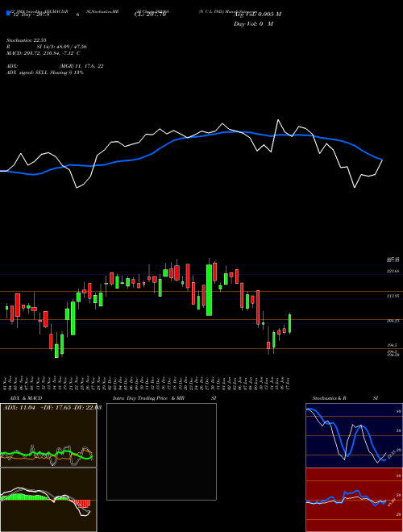The height and width of the screenshot is (532, 403).
Task: Click the '(MGR) 11, 17.6, 22' ADX values
Action: [x=81, y=66]
